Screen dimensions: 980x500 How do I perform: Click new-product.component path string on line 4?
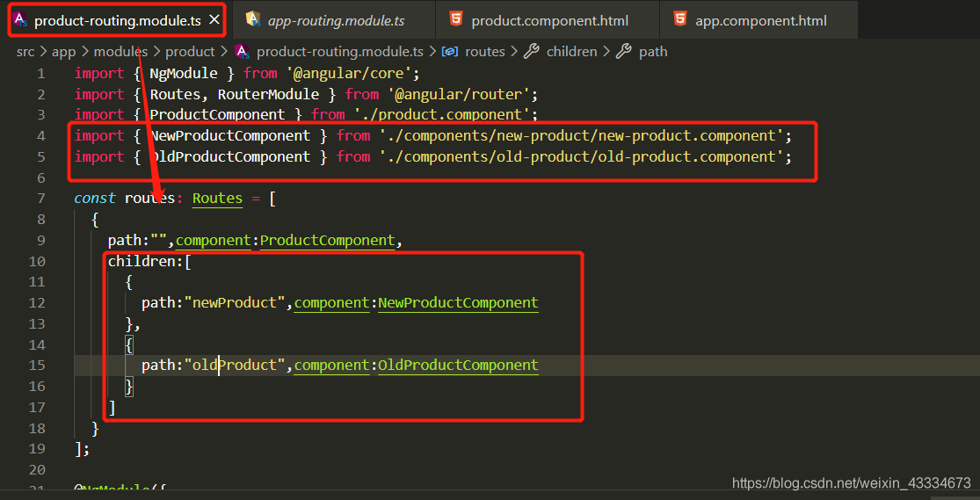tap(581, 135)
